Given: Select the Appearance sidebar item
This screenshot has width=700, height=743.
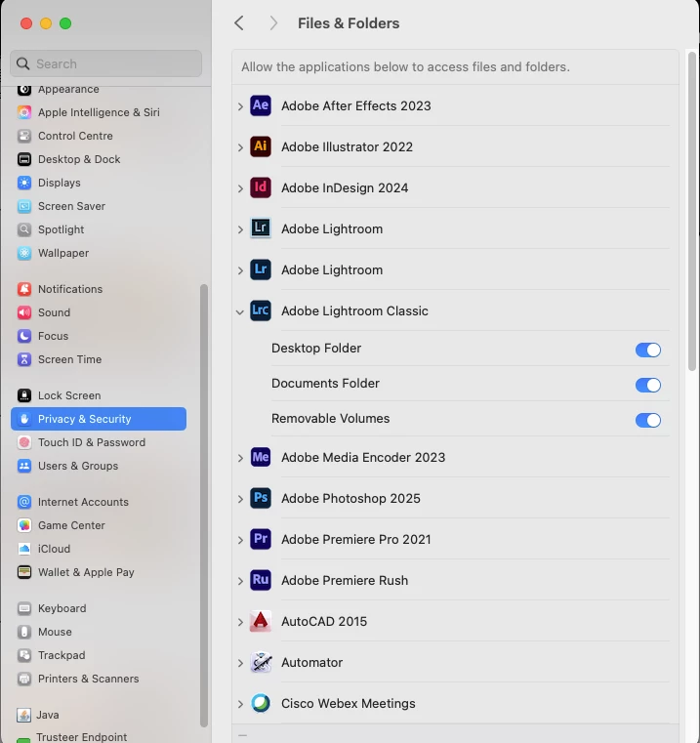Looking at the screenshot, I should [x=99, y=90].
